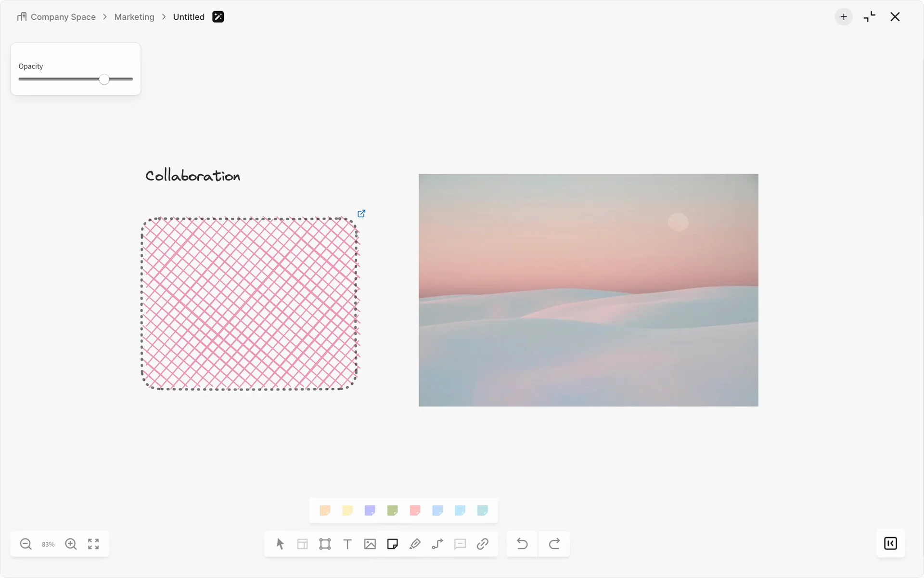The image size is (924, 578).
Task: Select the pointer selection tool
Action: [280, 544]
